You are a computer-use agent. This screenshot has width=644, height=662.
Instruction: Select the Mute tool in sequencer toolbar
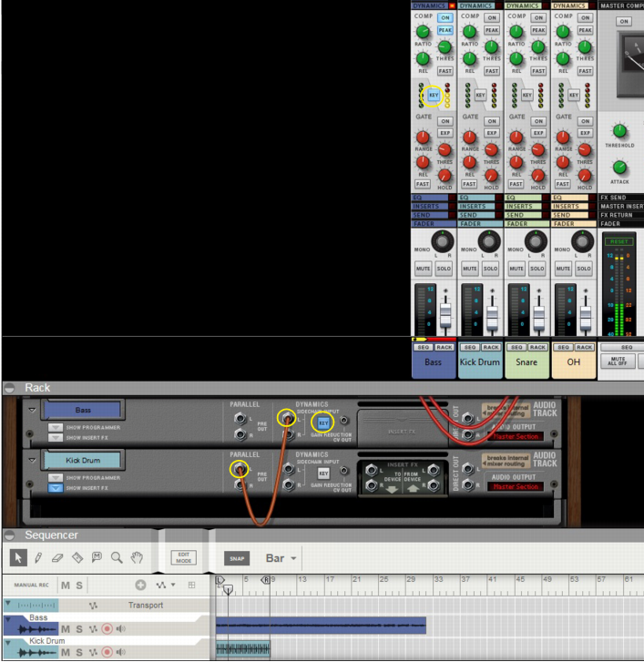point(97,557)
